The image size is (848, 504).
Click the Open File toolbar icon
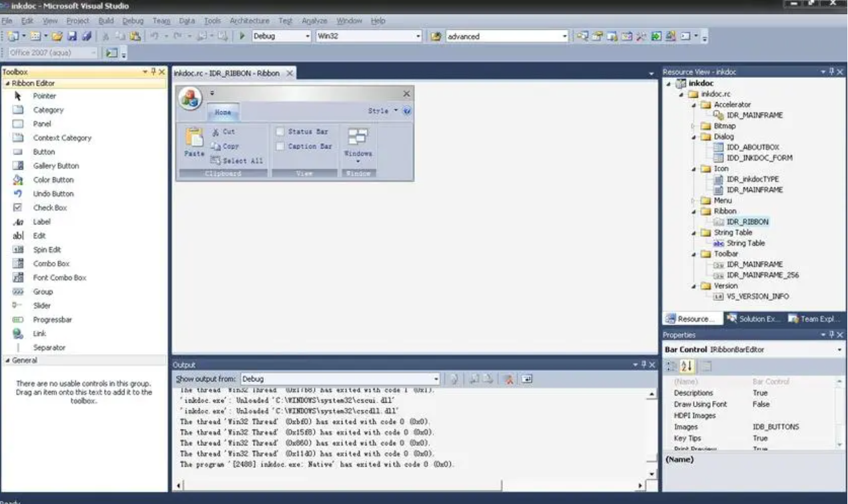click(x=57, y=37)
